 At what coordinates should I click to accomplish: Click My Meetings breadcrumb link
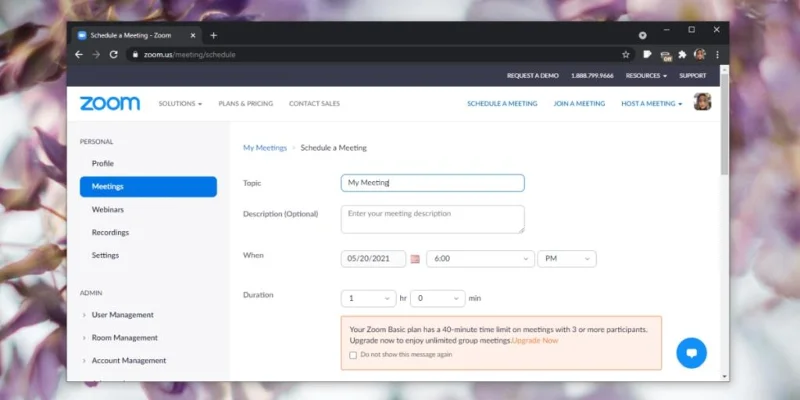point(265,148)
